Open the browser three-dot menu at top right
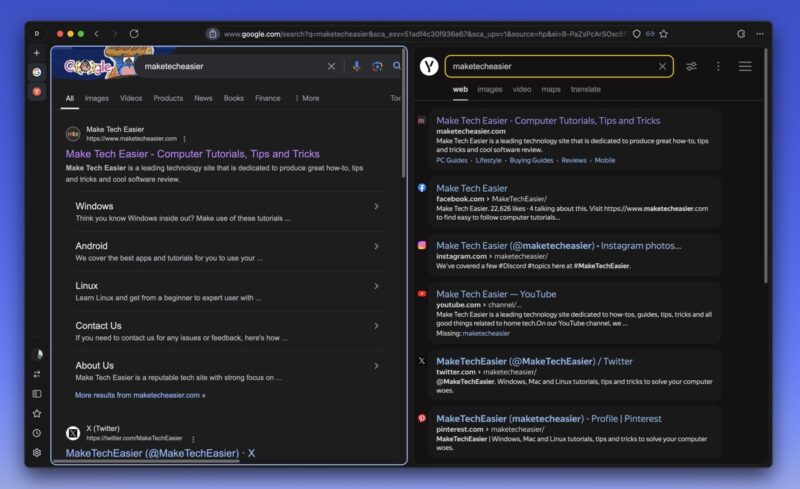This screenshot has height=489, width=800. click(x=760, y=34)
